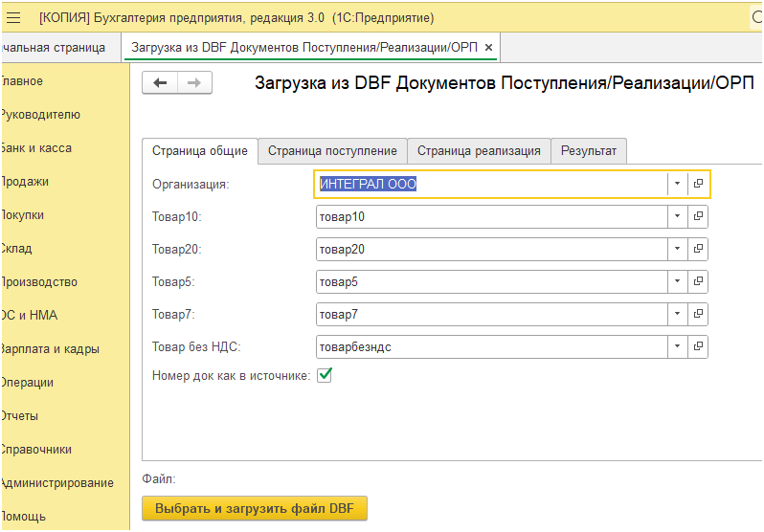Open the Производство section
Image resolution: width=764 pixels, height=532 pixels.
click(x=38, y=282)
